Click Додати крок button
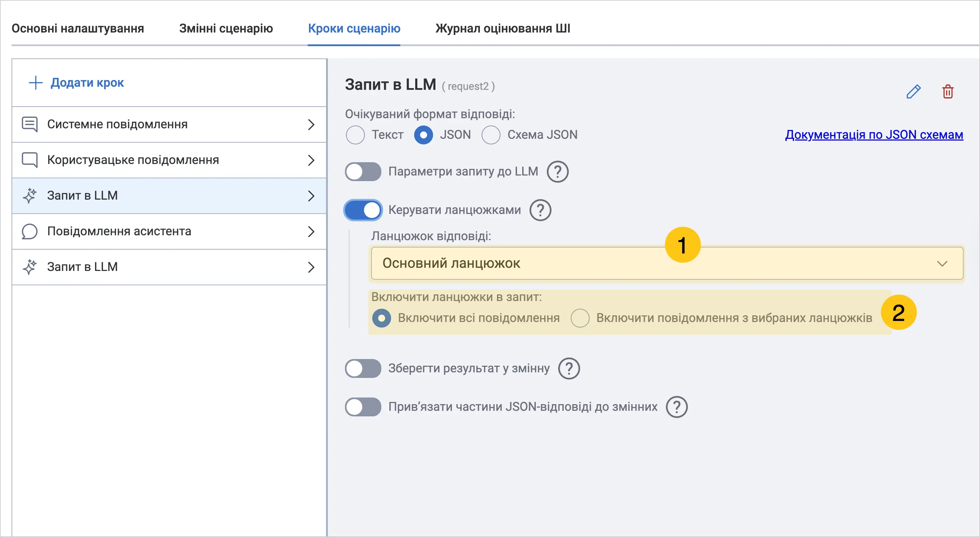 point(76,83)
